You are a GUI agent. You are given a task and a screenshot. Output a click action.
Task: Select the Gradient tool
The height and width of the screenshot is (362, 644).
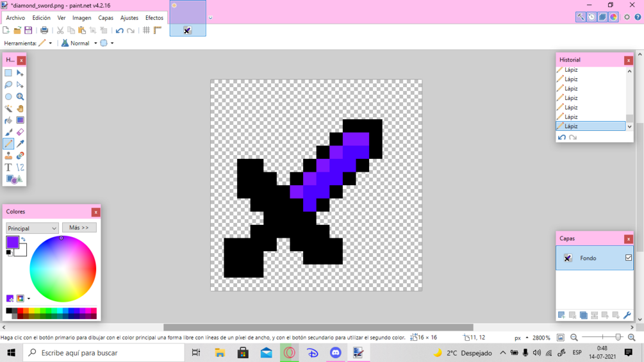[x=20, y=120]
